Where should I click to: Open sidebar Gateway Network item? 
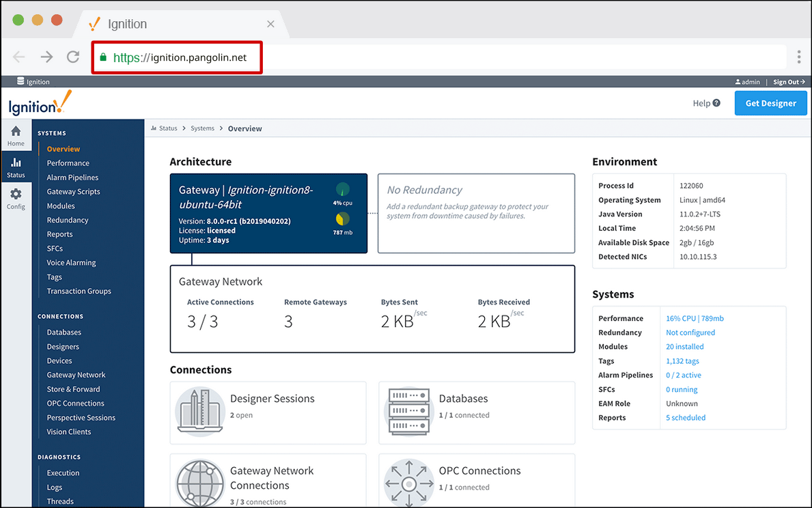point(76,375)
